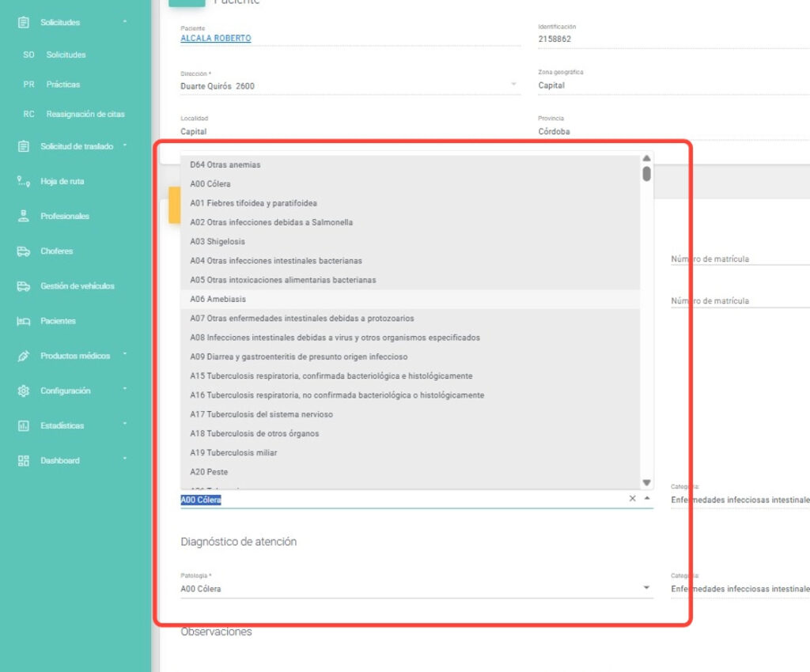Click the Choferes truck icon
The image size is (810, 672).
[x=24, y=251]
